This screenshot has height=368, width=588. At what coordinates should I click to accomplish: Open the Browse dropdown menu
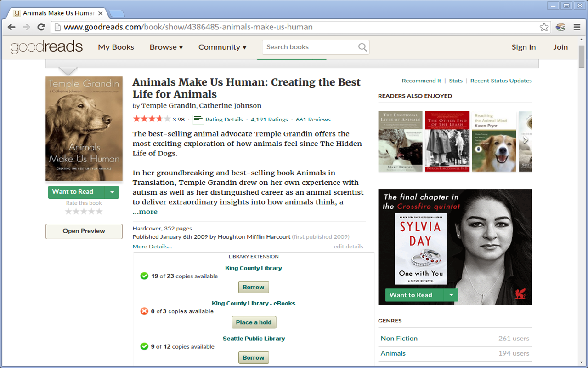pyautogui.click(x=166, y=47)
